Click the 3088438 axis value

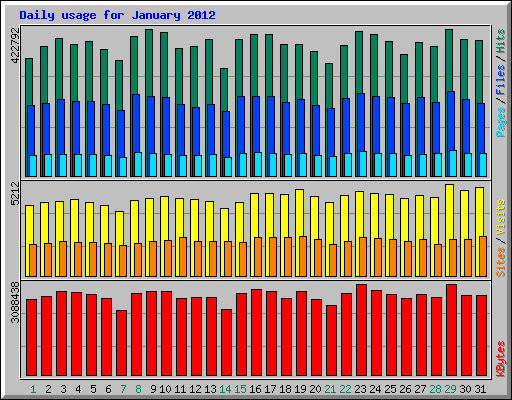15,302
